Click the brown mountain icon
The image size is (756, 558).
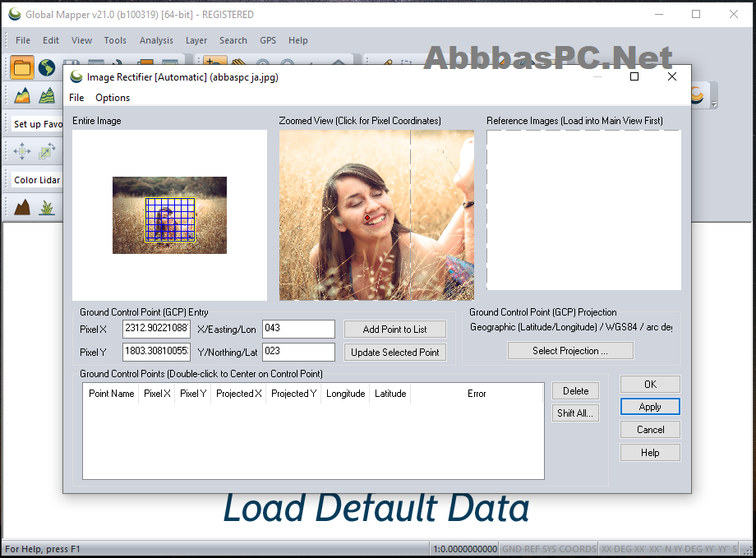(22, 207)
